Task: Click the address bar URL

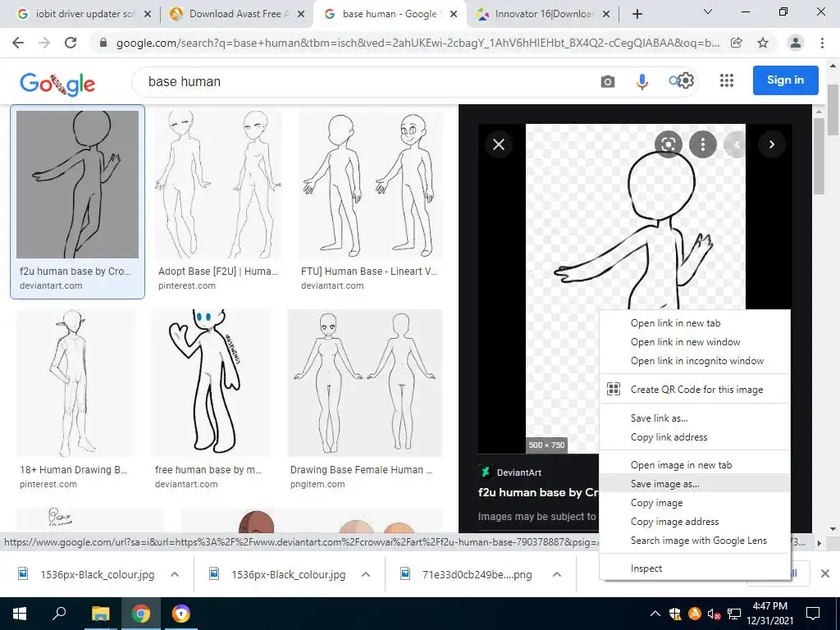Action: pyautogui.click(x=418, y=43)
